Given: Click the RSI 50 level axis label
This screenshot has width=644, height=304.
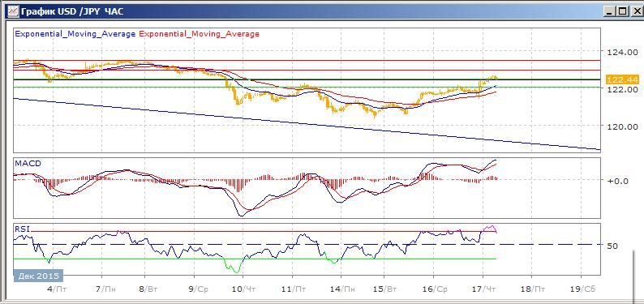Looking at the screenshot, I should 612,246.
